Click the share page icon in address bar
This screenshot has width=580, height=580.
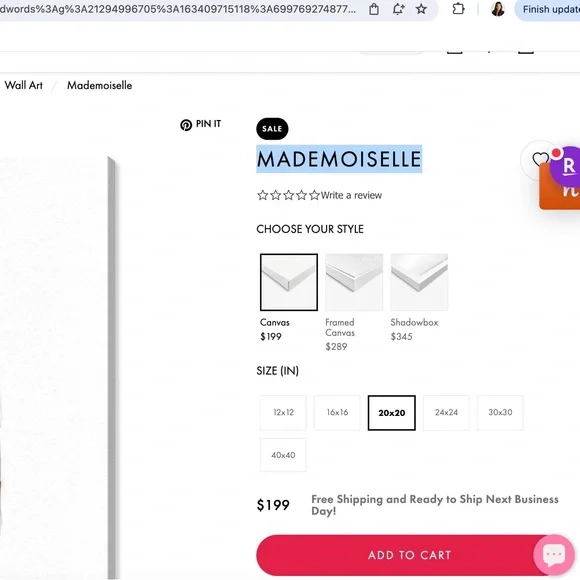click(x=374, y=9)
